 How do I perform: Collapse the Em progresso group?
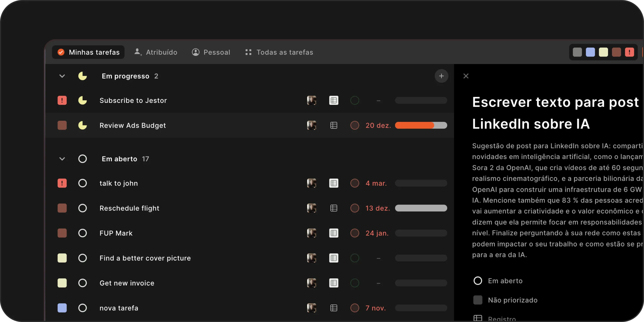tap(62, 76)
